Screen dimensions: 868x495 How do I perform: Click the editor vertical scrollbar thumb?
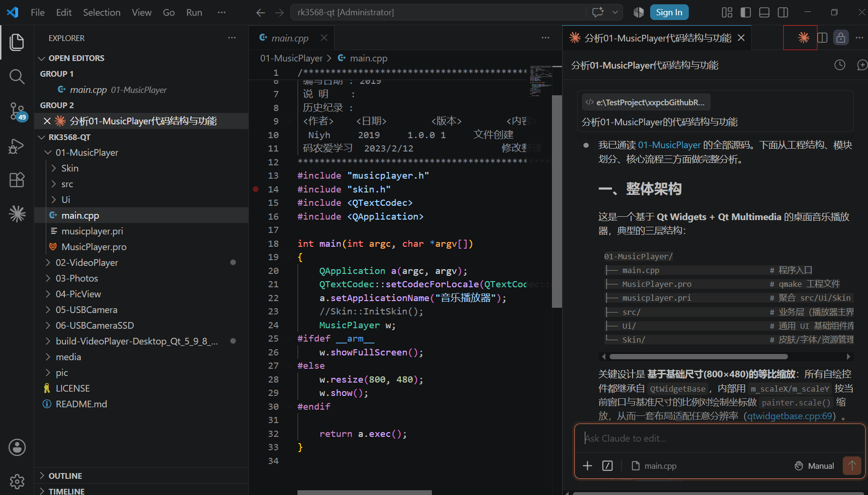pos(557,201)
